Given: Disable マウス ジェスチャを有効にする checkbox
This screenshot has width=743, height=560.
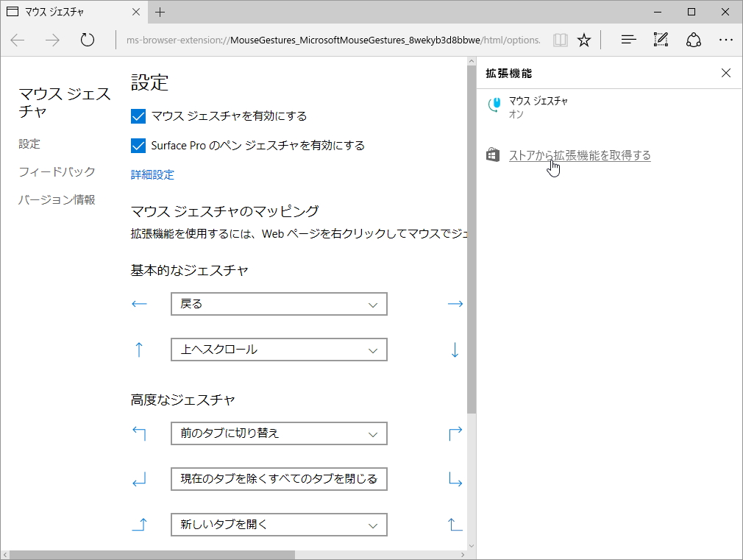Looking at the screenshot, I should (x=138, y=116).
